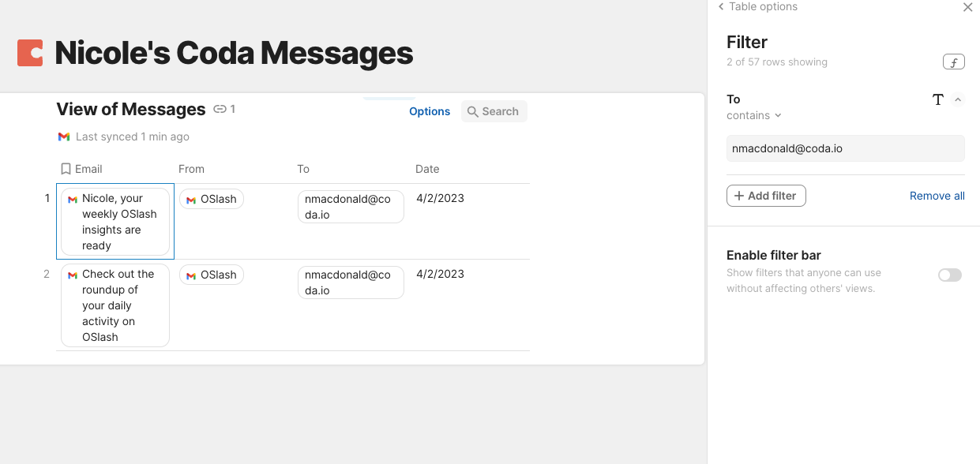Click the Add filter button
This screenshot has width=980, height=464.
point(766,196)
